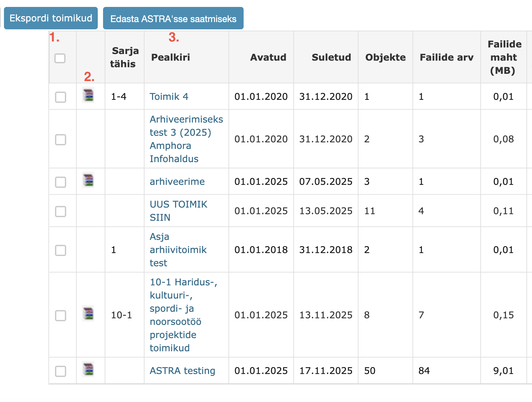Viewport: 532px width, 402px height.
Task: Check the box for Toimik 4 row
Action: [x=61, y=97]
